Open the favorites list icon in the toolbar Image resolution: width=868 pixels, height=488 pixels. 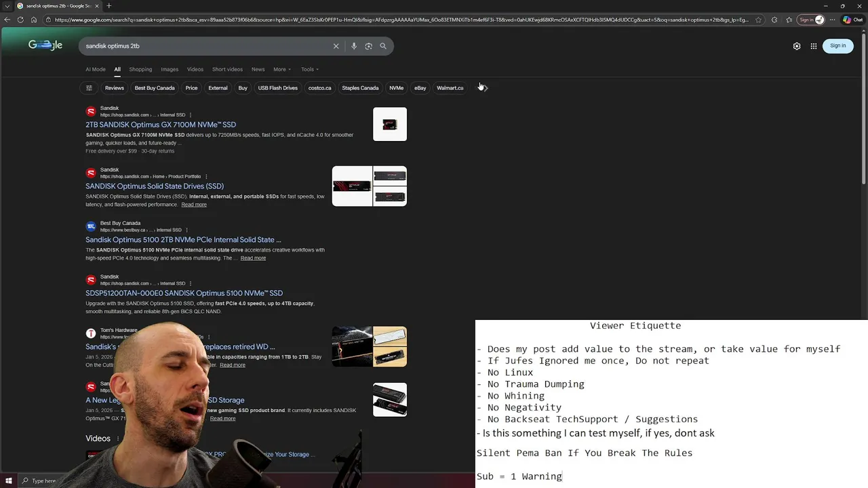[789, 20]
